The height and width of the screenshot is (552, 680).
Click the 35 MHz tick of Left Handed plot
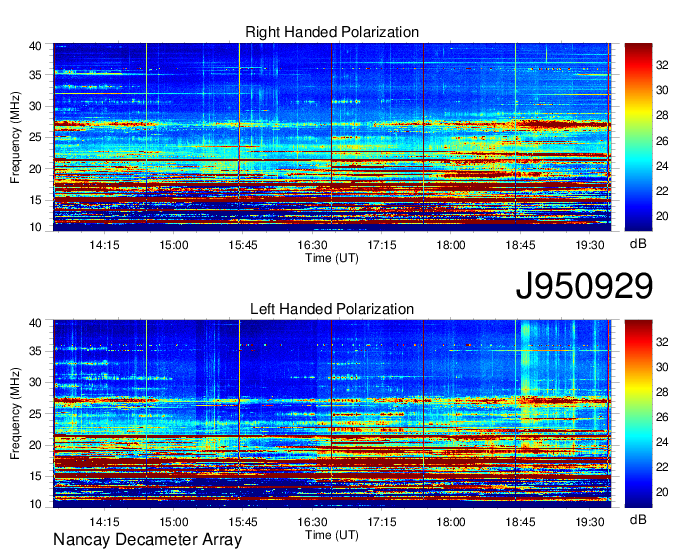coord(36,352)
